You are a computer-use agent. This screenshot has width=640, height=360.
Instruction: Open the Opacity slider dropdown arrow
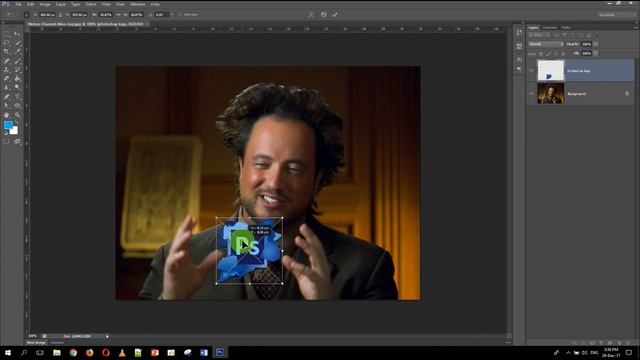[x=596, y=44]
